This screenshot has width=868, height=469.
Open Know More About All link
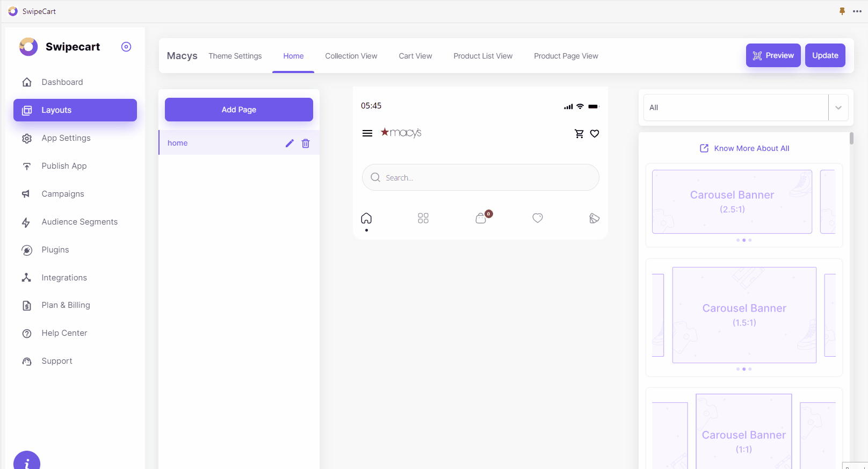(x=744, y=148)
